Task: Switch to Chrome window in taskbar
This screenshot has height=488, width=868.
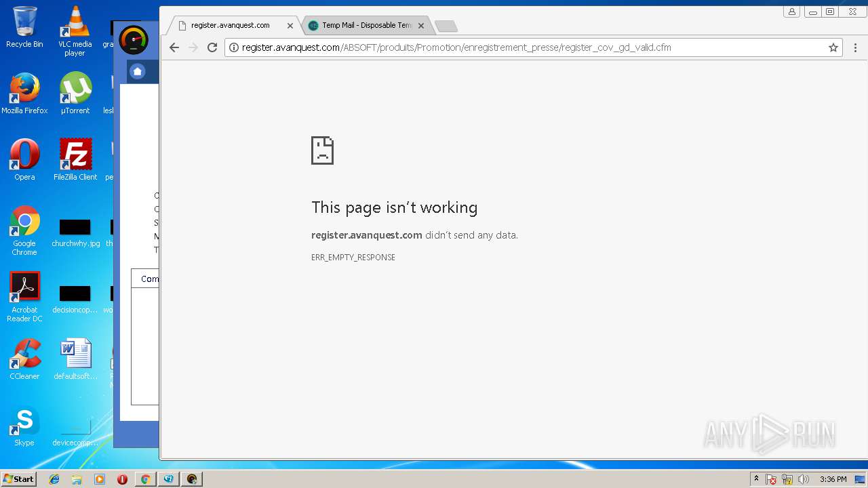Action: pyautogui.click(x=145, y=479)
